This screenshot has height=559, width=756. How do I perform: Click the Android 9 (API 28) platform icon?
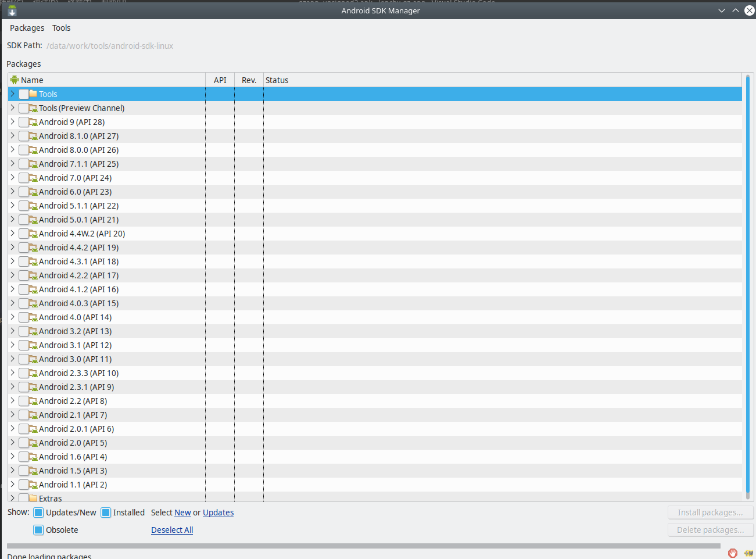(x=33, y=122)
